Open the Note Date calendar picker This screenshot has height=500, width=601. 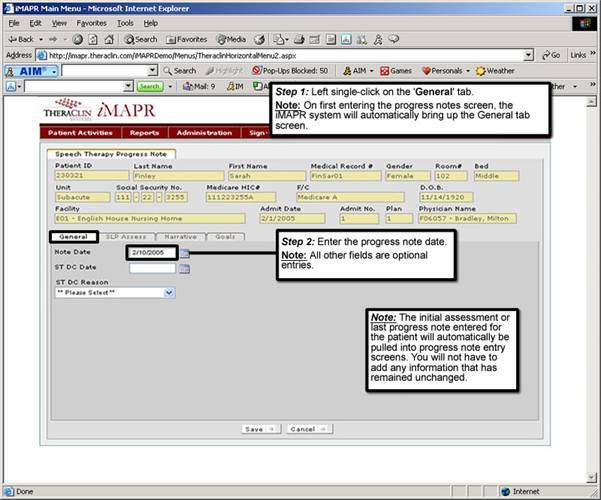(185, 253)
